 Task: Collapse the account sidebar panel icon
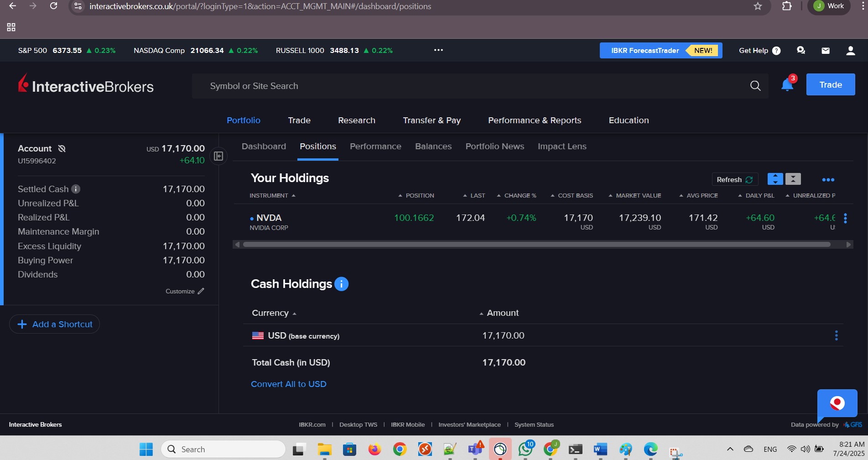pyautogui.click(x=218, y=157)
